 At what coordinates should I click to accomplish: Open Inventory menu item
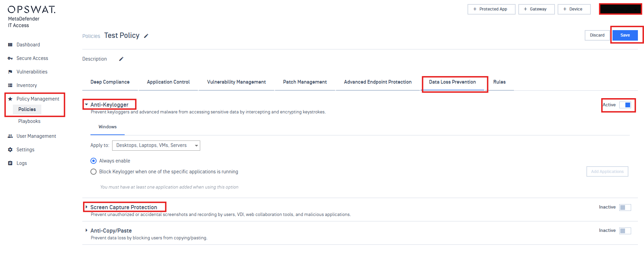(x=27, y=85)
